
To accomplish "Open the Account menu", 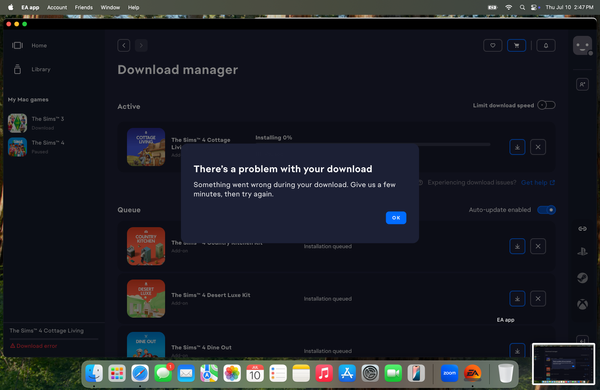I will click(57, 7).
